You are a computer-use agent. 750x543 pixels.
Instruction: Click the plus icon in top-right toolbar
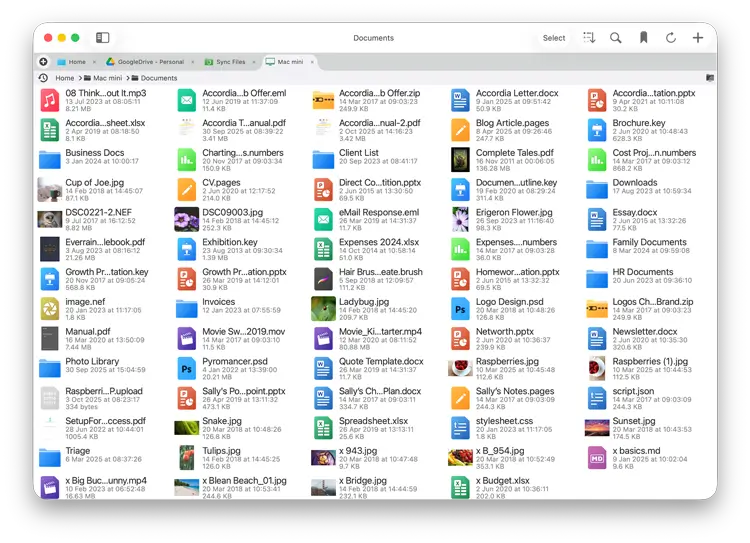coord(698,38)
